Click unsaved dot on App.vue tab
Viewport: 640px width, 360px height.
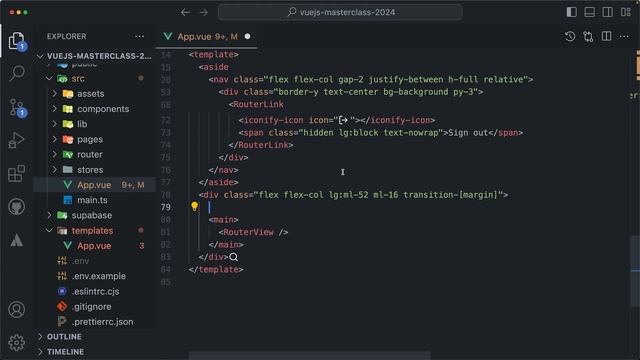click(x=247, y=37)
